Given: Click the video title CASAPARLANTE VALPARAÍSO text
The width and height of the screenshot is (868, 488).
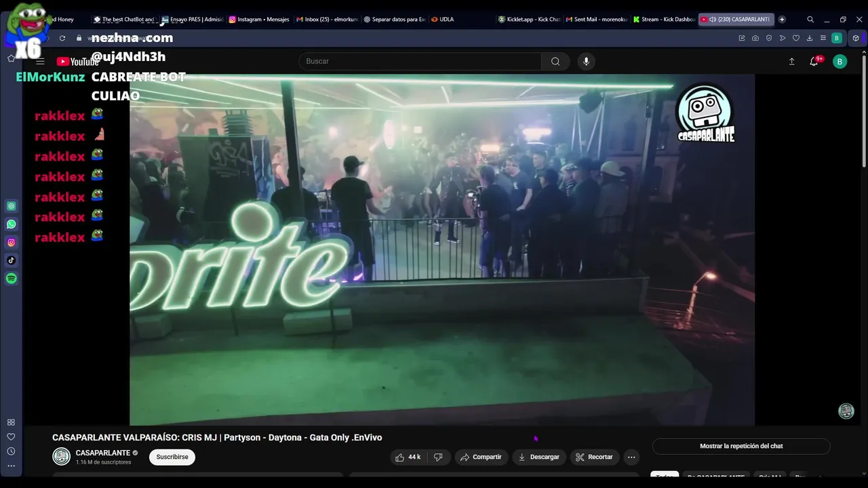Looking at the screenshot, I should (217, 438).
